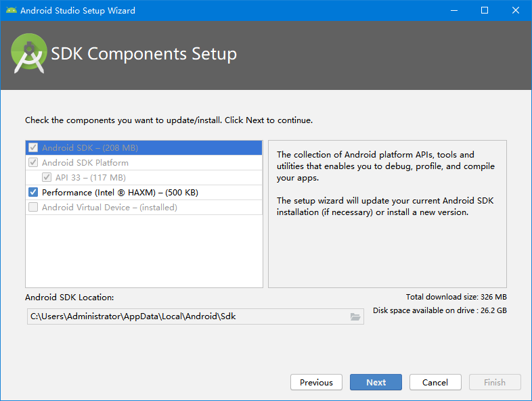Select the Android SDK Platform row

pyautogui.click(x=85, y=163)
